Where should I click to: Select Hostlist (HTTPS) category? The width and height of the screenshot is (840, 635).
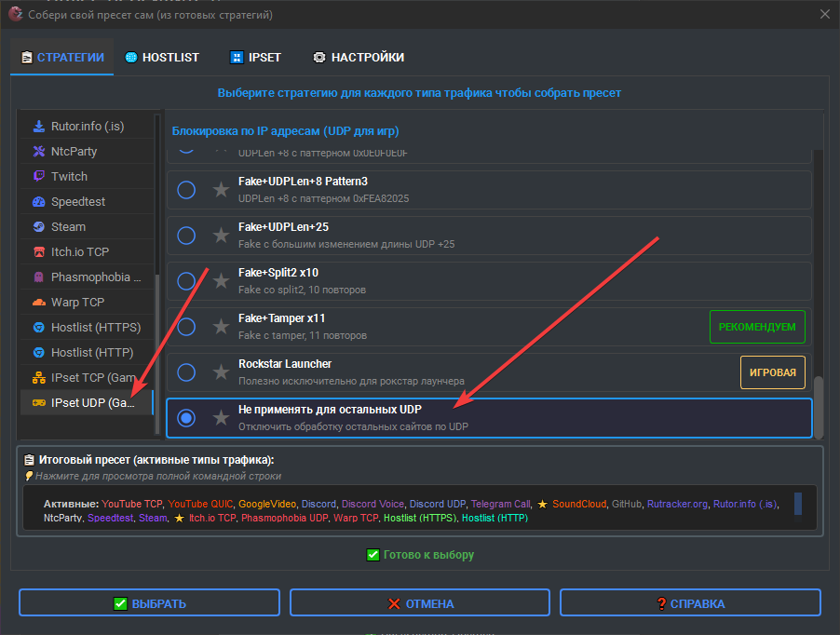87,328
